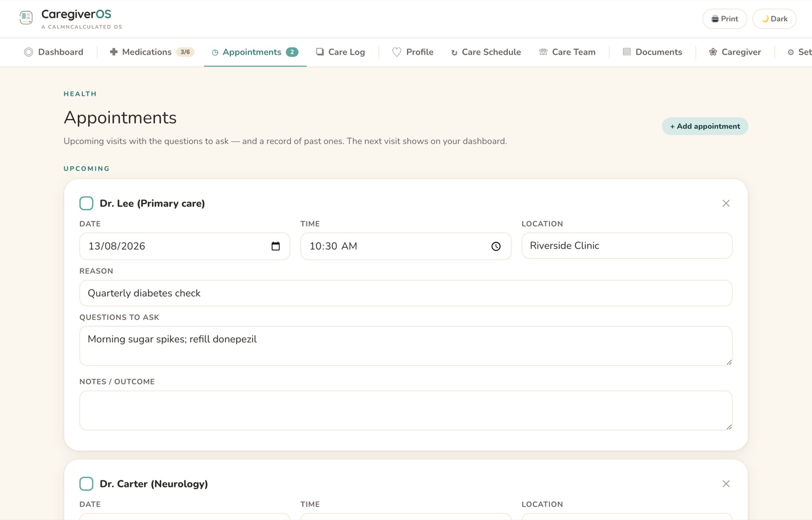Viewport: 812px width, 520px height.
Task: Open the Caregiver tab
Action: 735,52
